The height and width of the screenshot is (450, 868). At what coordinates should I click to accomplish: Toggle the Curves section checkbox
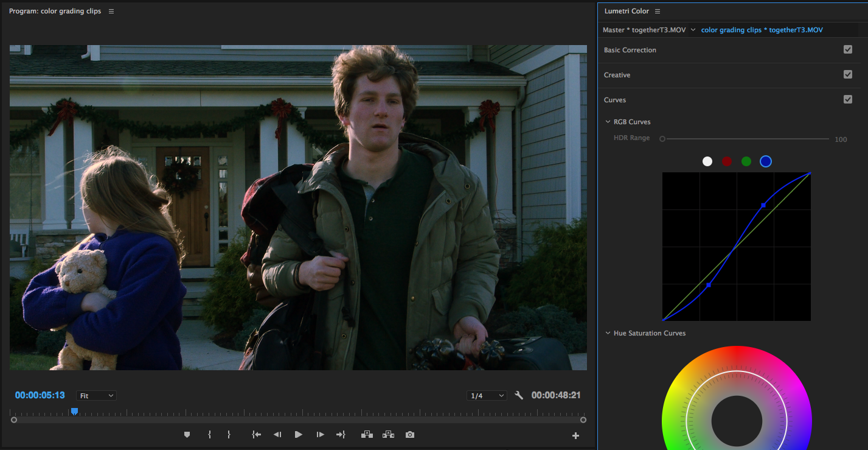coord(847,99)
